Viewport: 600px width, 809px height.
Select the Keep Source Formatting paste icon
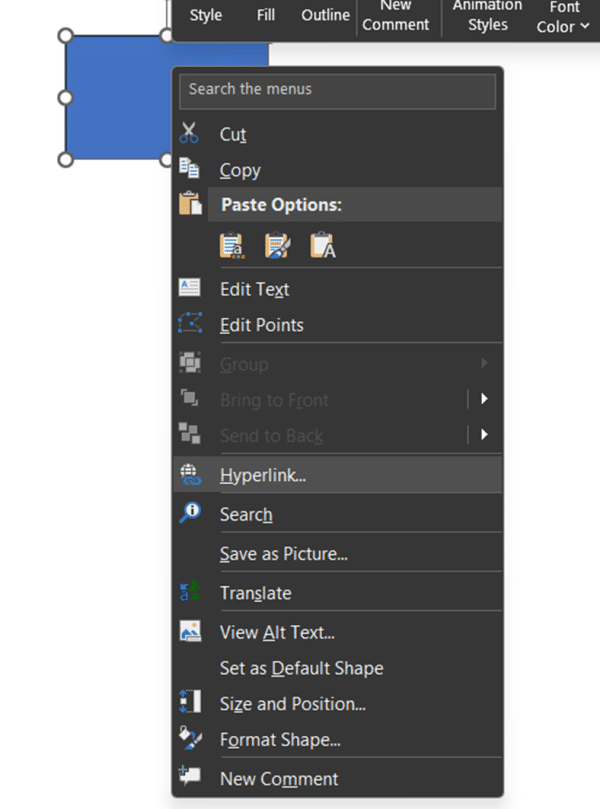(x=231, y=244)
